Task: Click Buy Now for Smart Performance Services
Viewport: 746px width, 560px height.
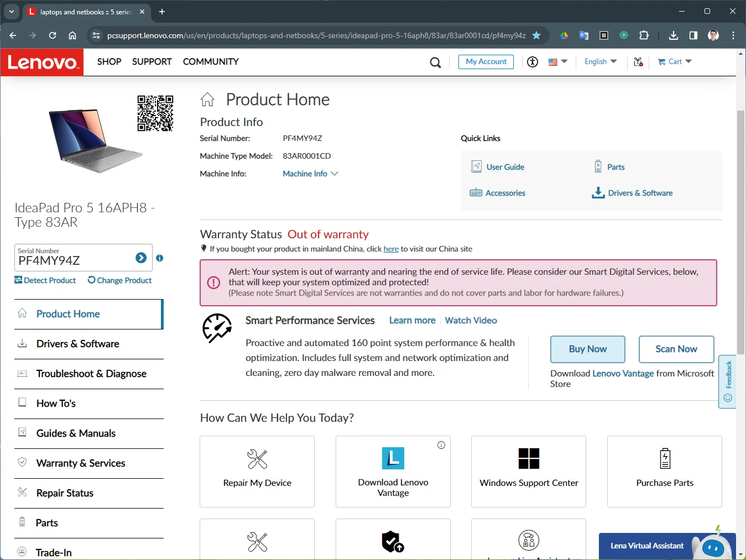Action: coord(588,349)
